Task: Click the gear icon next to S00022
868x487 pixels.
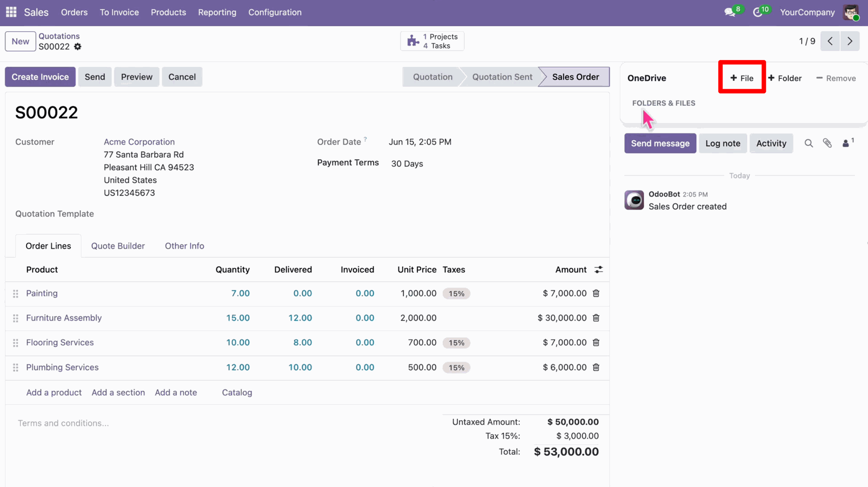Action: pos(78,47)
